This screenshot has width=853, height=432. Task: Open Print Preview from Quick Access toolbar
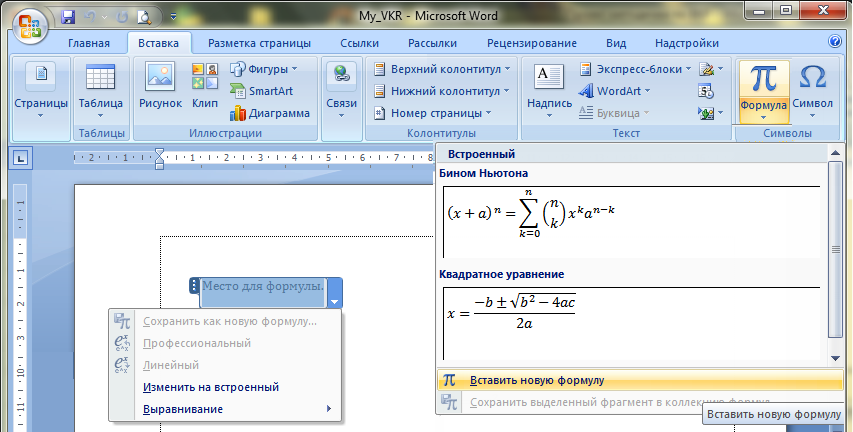pos(144,16)
